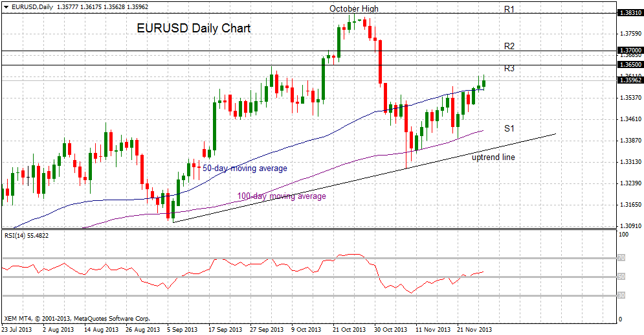Click the 1.30910 price axis value
The height and width of the screenshot is (335, 644).
(x=630, y=225)
